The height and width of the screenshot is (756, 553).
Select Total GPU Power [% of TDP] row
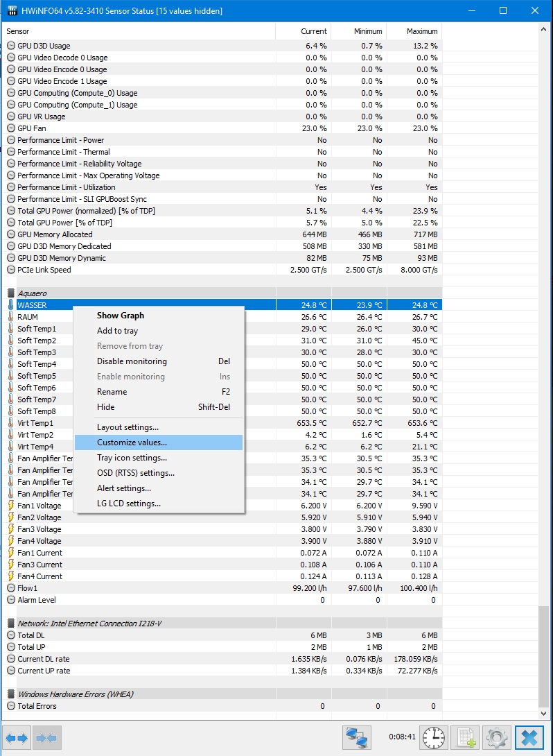click(222, 222)
